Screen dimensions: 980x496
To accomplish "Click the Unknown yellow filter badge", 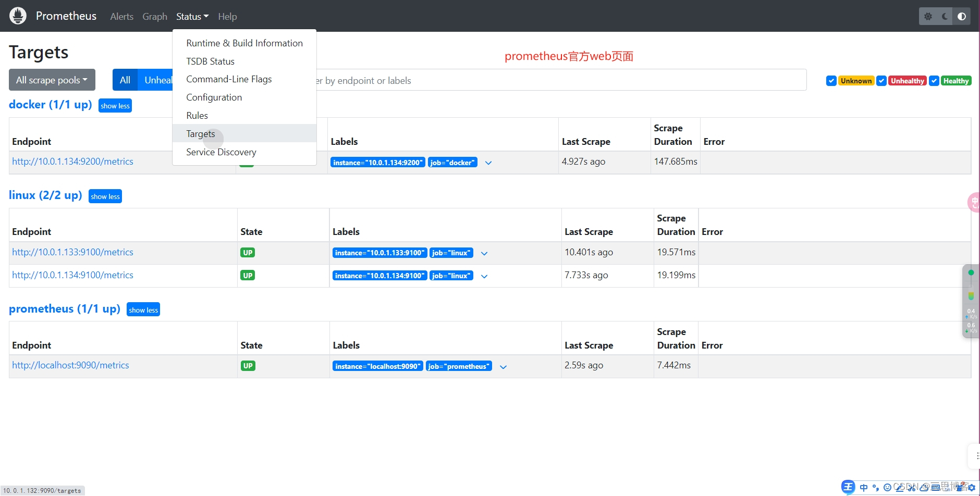I will coord(856,81).
